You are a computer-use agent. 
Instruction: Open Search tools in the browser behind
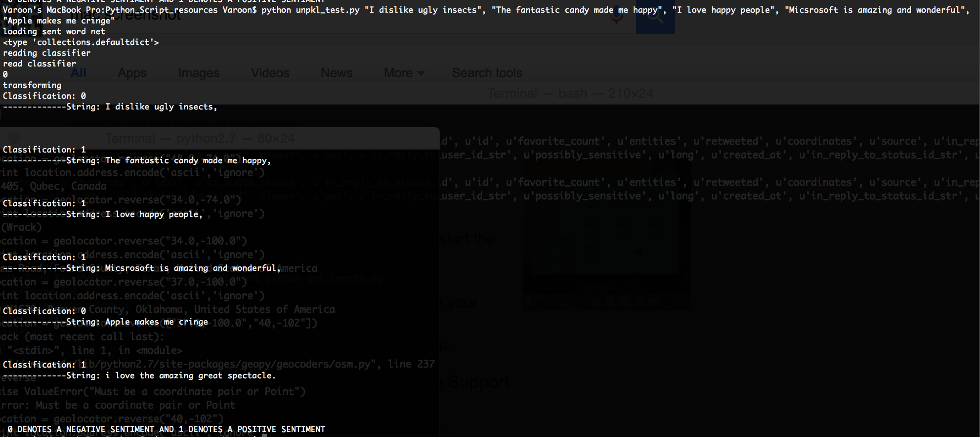487,73
